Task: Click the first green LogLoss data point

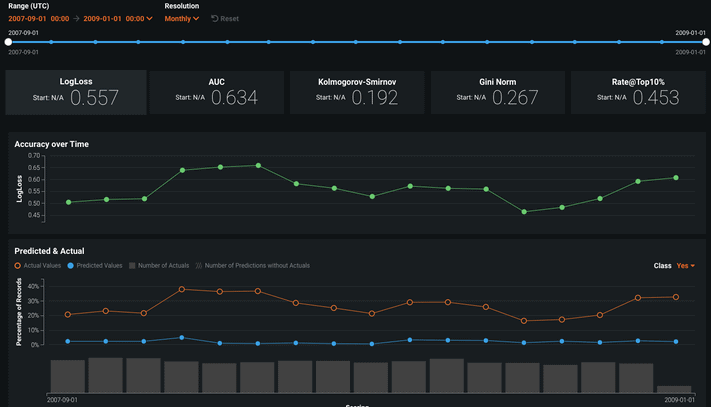Action: tap(68, 202)
